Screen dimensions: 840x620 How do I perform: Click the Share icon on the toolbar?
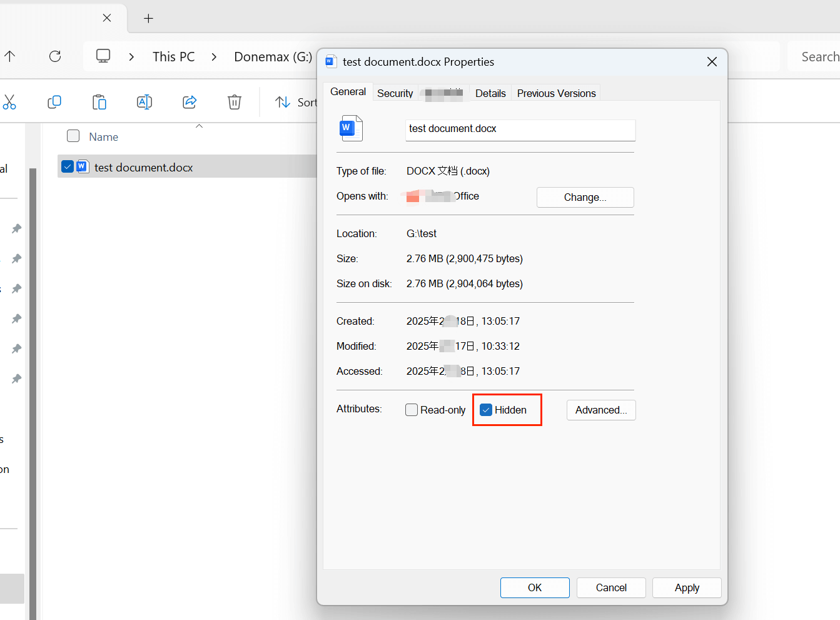coord(190,102)
